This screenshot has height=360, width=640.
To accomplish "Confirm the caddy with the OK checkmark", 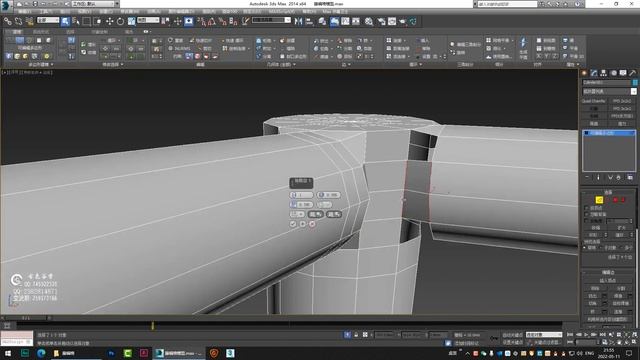I will [x=293, y=224].
